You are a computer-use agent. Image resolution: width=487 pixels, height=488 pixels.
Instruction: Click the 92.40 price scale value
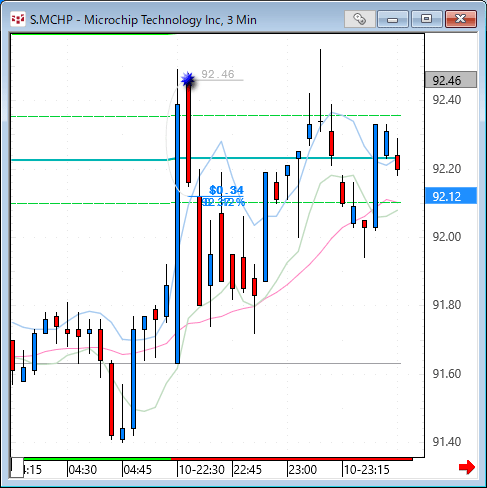tap(447, 100)
